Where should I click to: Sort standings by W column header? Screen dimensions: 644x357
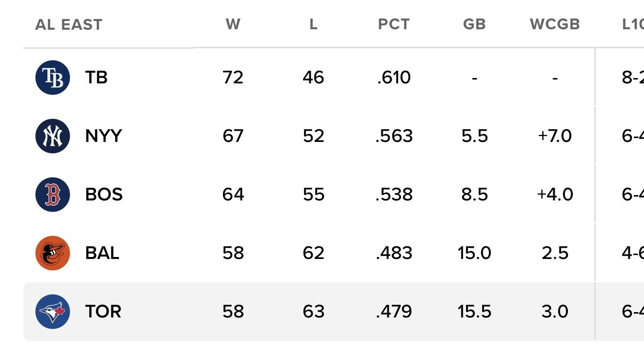(x=233, y=24)
